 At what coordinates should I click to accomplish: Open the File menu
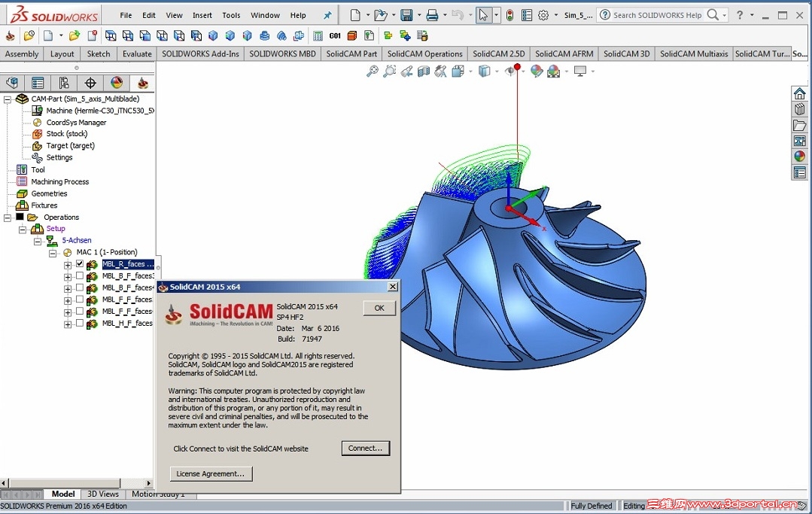(126, 16)
